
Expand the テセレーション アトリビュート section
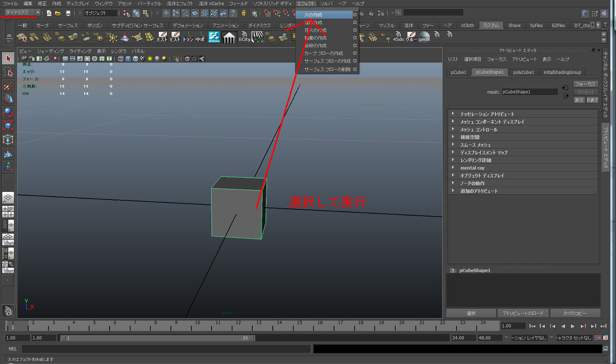coord(487,114)
